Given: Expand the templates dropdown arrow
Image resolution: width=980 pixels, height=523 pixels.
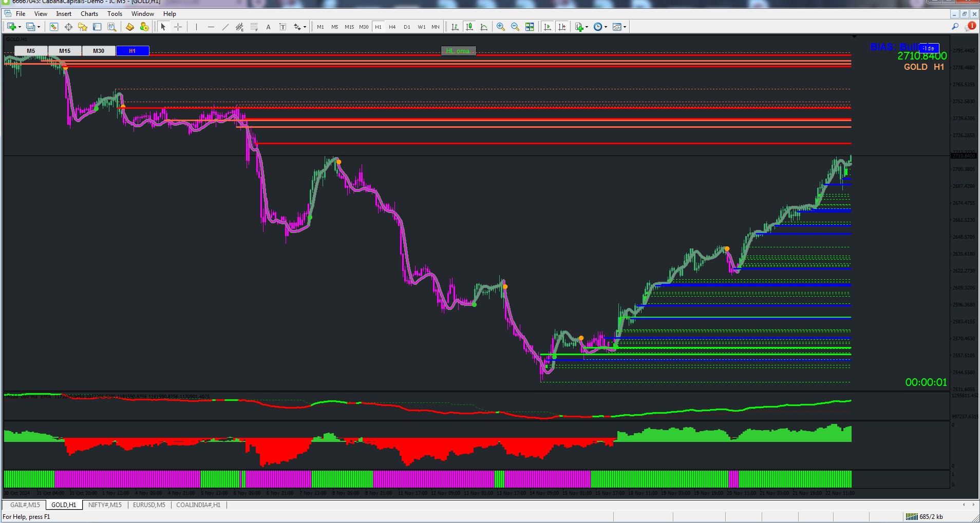Looking at the screenshot, I should pyautogui.click(x=625, y=27).
